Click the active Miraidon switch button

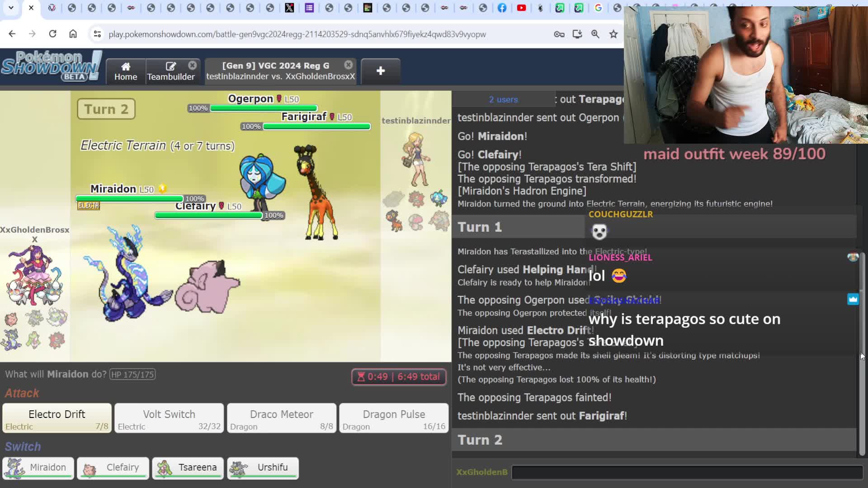click(38, 468)
